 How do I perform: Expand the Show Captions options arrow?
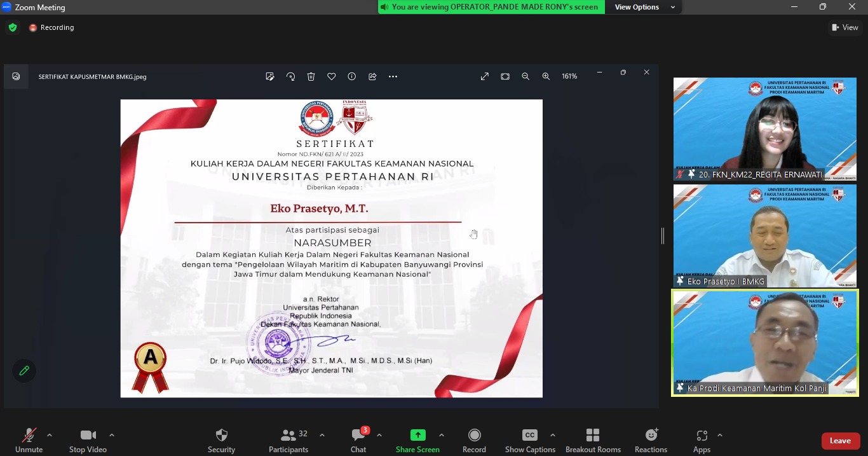point(553,436)
